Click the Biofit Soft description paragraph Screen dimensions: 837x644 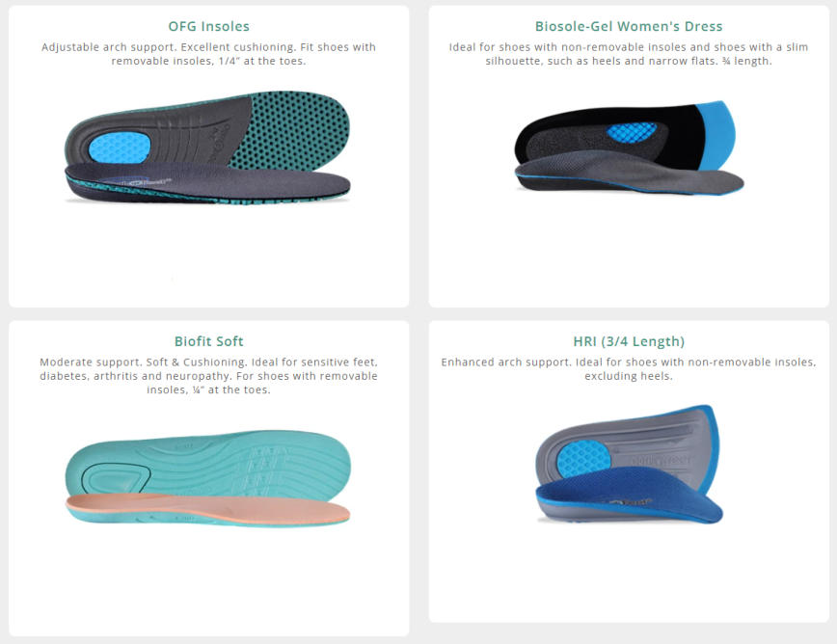(208, 376)
